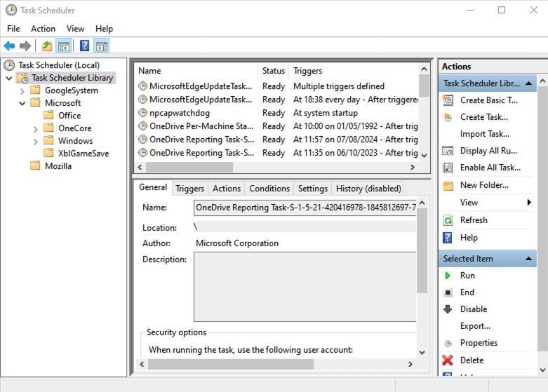Click the Status column header
The height and width of the screenshot is (392, 548).
[274, 71]
